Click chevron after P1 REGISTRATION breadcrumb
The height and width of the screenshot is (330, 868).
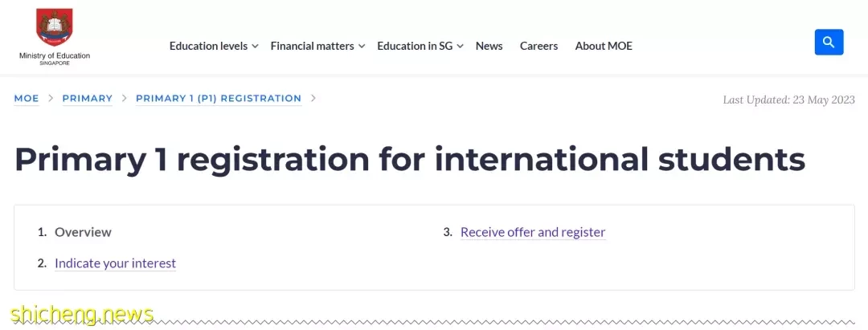313,99
